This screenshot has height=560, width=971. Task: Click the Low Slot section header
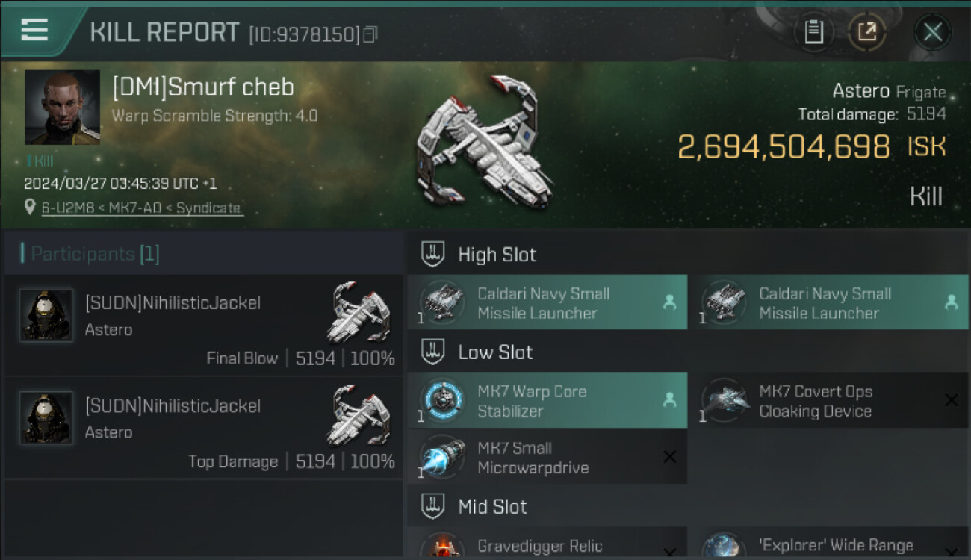(495, 352)
